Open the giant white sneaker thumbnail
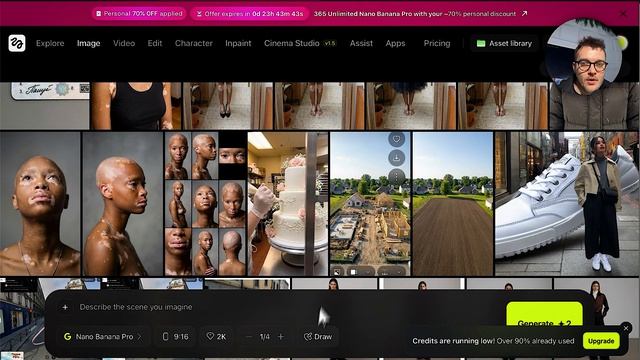 click(x=567, y=203)
